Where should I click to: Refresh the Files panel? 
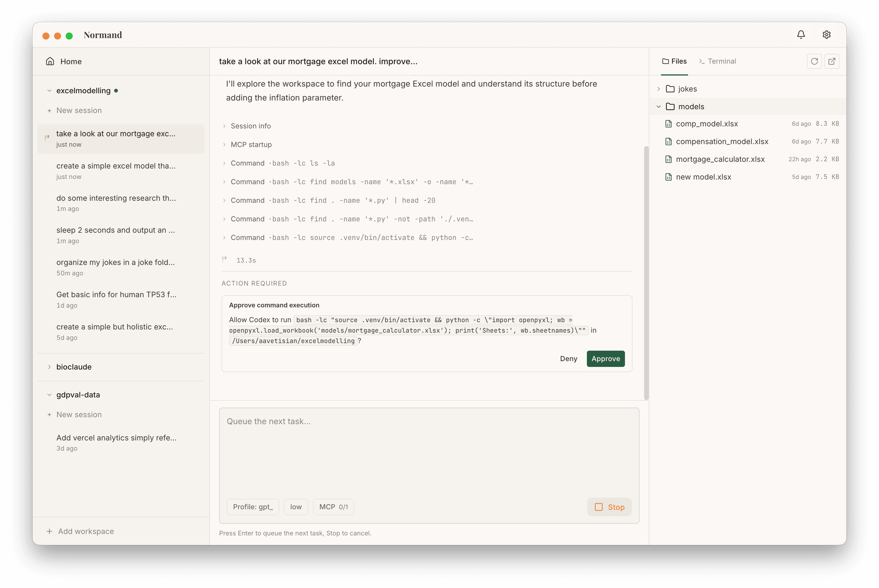pos(814,61)
